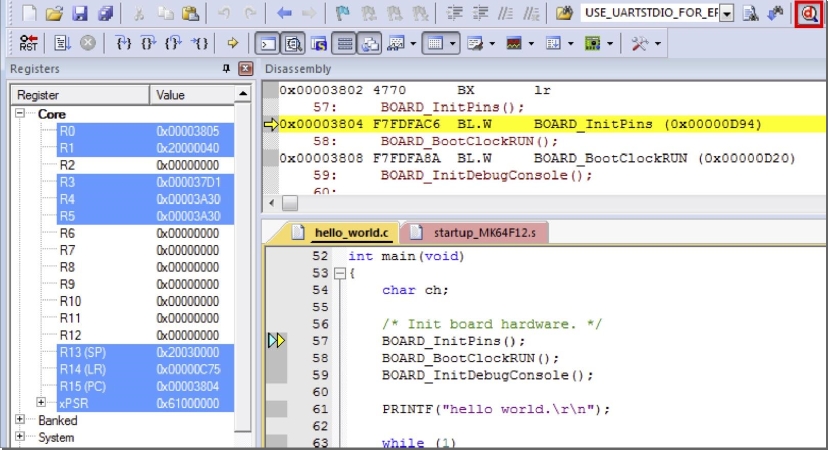Image resolution: width=828 pixels, height=450 pixels.
Task: Collapse the Core register group
Action: coord(20,114)
